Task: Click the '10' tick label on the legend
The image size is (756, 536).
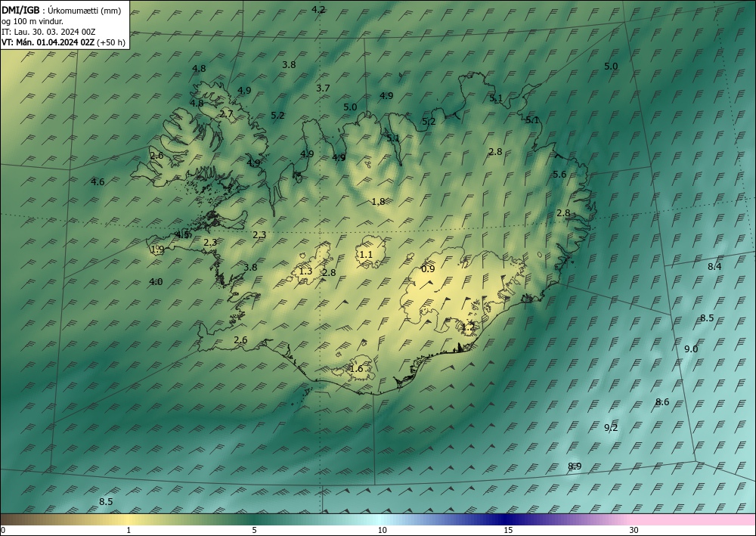Action: point(382,530)
